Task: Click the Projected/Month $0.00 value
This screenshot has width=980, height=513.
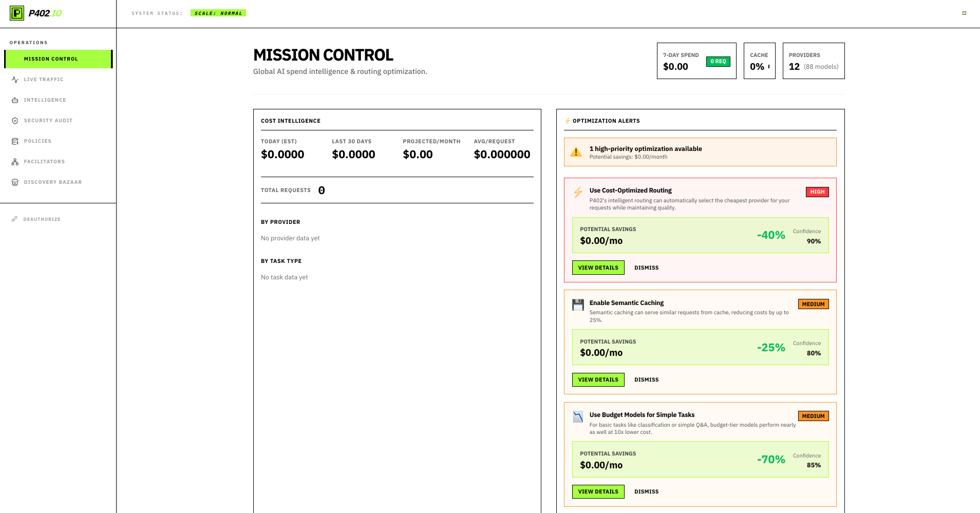Action: pos(418,155)
